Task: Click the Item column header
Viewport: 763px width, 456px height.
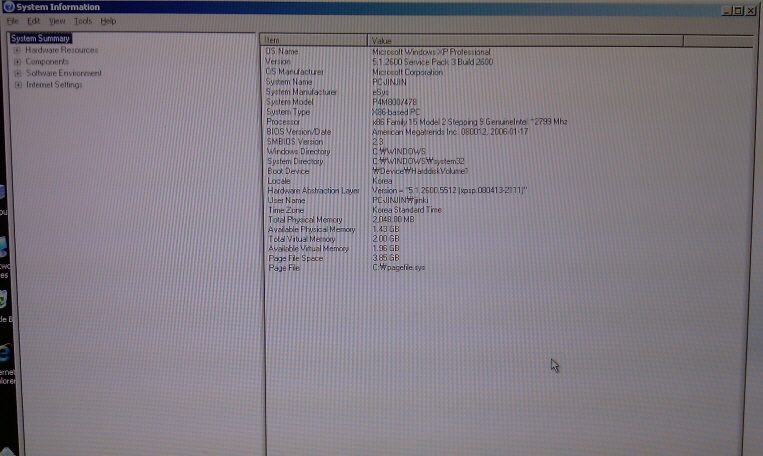Action: (314, 40)
